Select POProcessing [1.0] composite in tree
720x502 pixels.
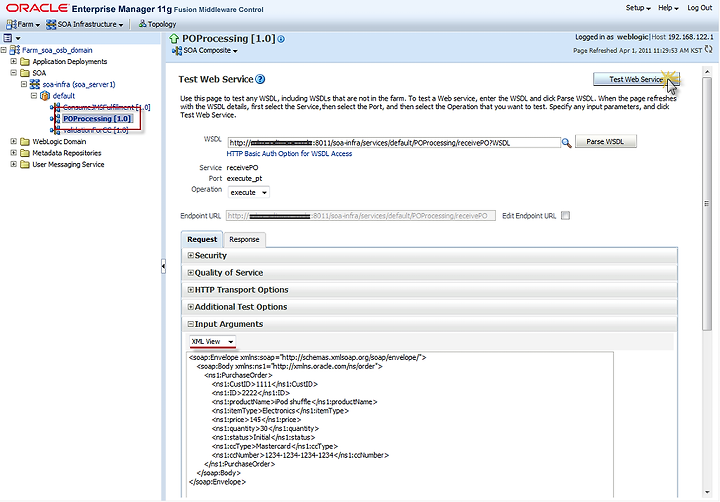click(x=97, y=119)
